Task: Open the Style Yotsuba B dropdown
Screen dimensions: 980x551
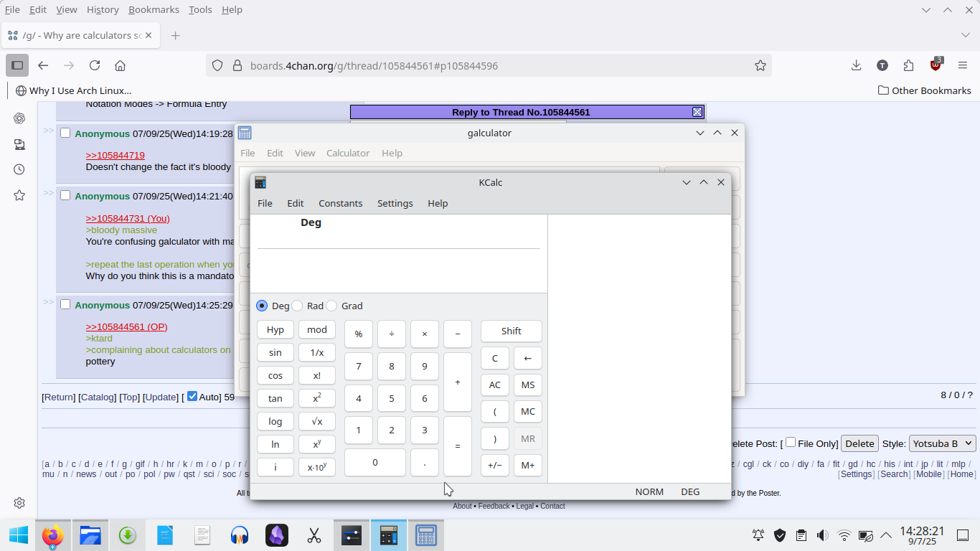Action: 943,443
